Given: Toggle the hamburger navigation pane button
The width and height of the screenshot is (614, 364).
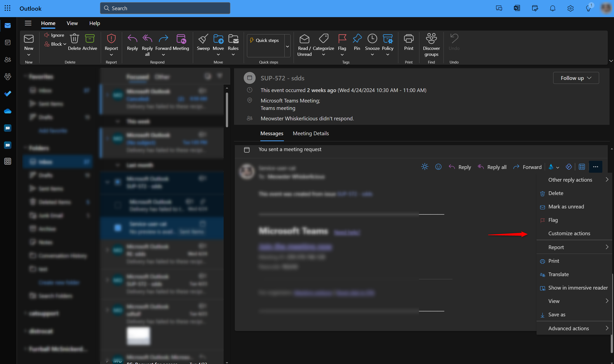Looking at the screenshot, I should tap(28, 23).
